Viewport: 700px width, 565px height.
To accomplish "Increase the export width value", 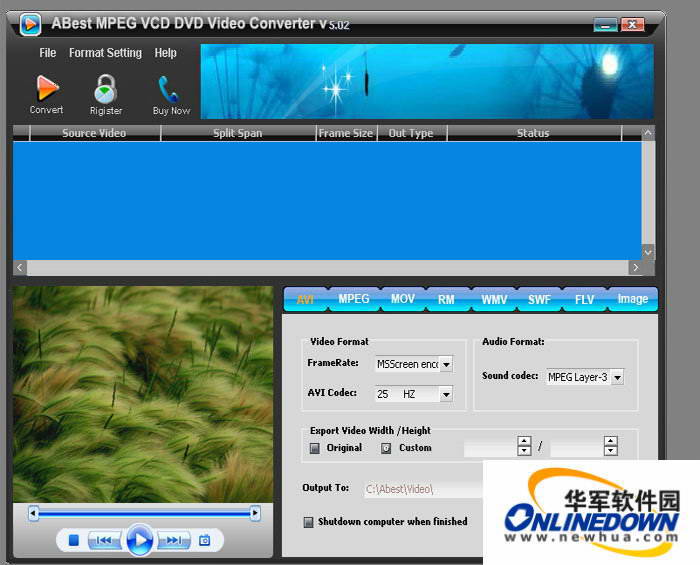I will click(524, 441).
